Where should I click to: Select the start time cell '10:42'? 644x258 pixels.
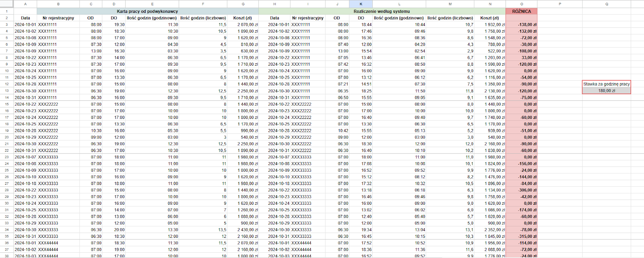click(x=337, y=130)
